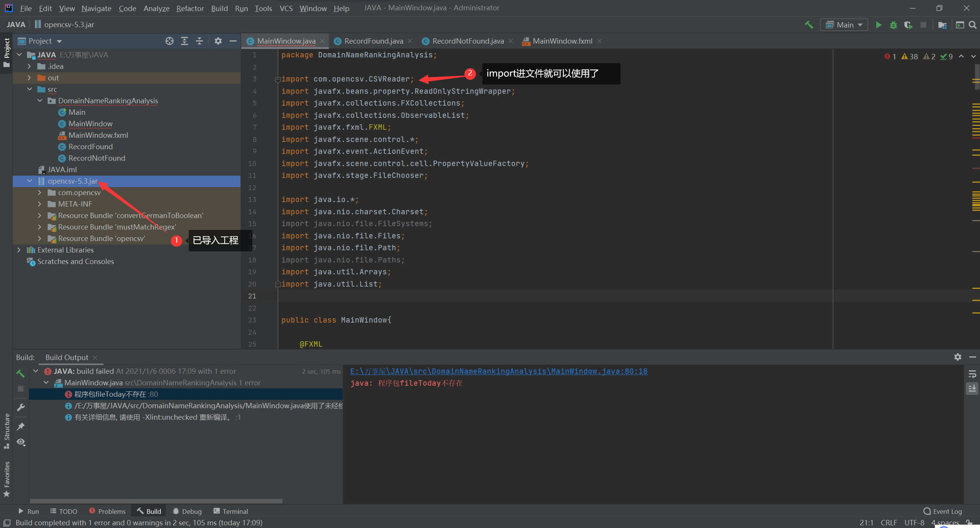Image resolution: width=980 pixels, height=528 pixels.
Task: Click Collapse All in Project panel
Action: (x=199, y=41)
